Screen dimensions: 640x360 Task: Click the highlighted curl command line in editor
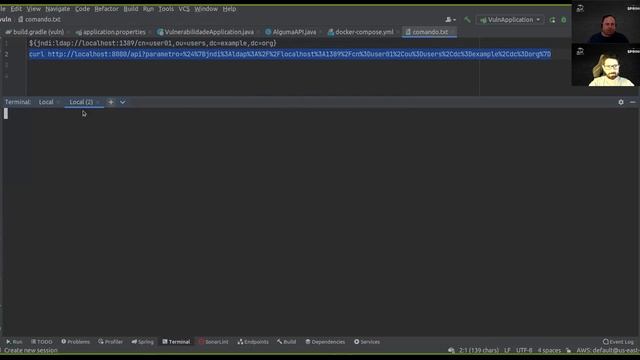click(290, 54)
